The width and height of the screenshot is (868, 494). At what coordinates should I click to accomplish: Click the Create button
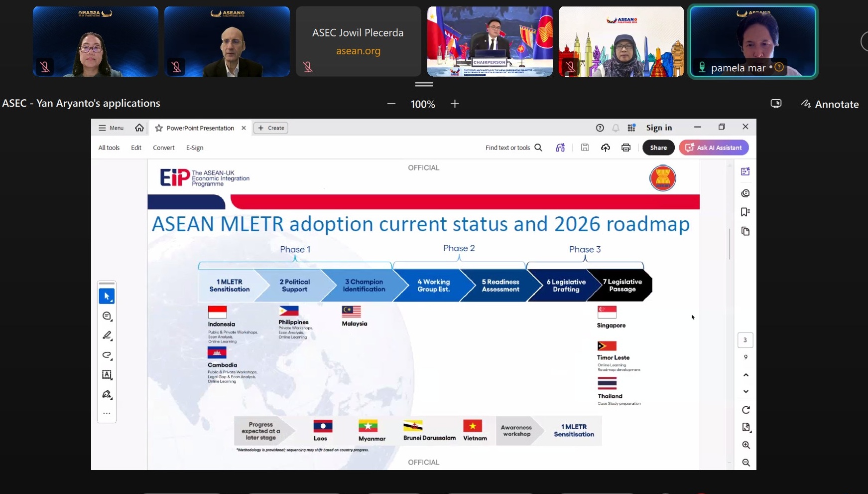coord(271,128)
